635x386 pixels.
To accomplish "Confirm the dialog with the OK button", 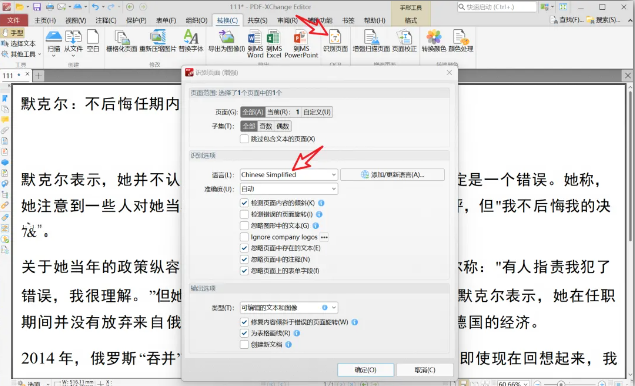I will (x=365, y=370).
